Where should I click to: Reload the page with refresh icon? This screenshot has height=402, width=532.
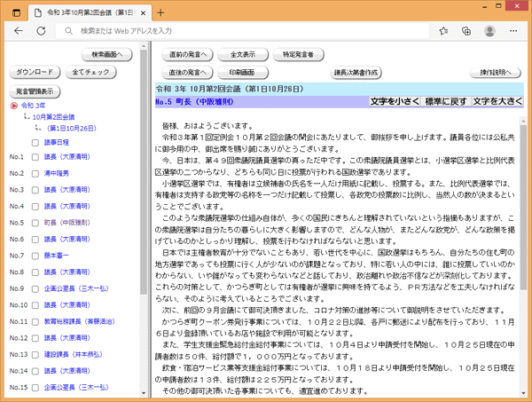[41, 31]
